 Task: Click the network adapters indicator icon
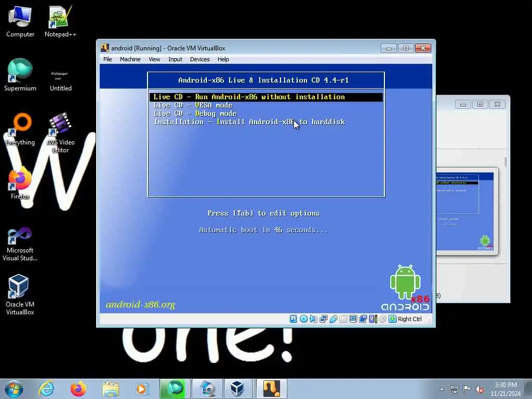(x=323, y=319)
